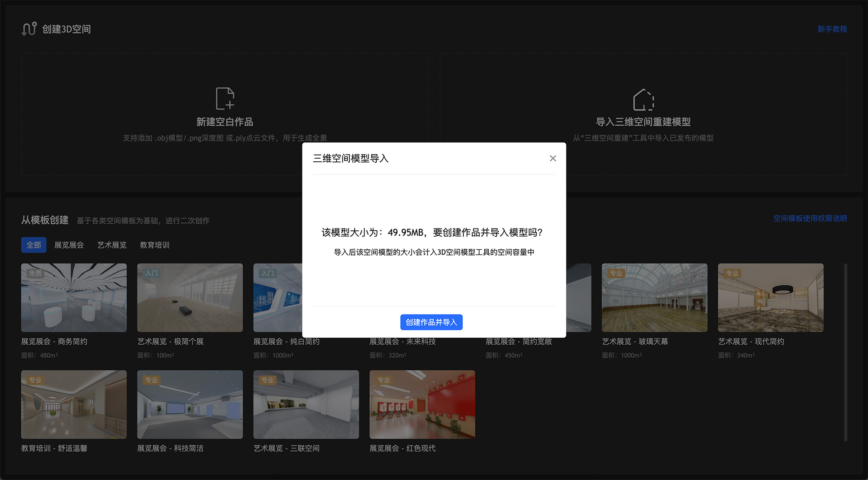This screenshot has height=480, width=868.
Task: Select 展览展会 - 红色现代 template thumbnail
Action: (x=422, y=404)
